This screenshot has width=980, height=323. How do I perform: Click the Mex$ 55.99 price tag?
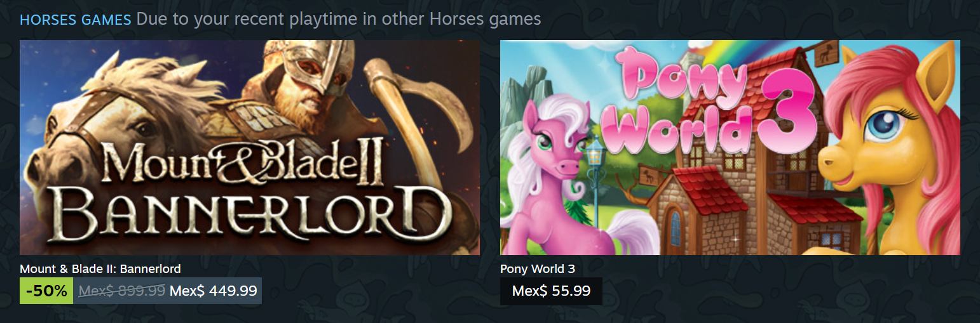click(551, 291)
